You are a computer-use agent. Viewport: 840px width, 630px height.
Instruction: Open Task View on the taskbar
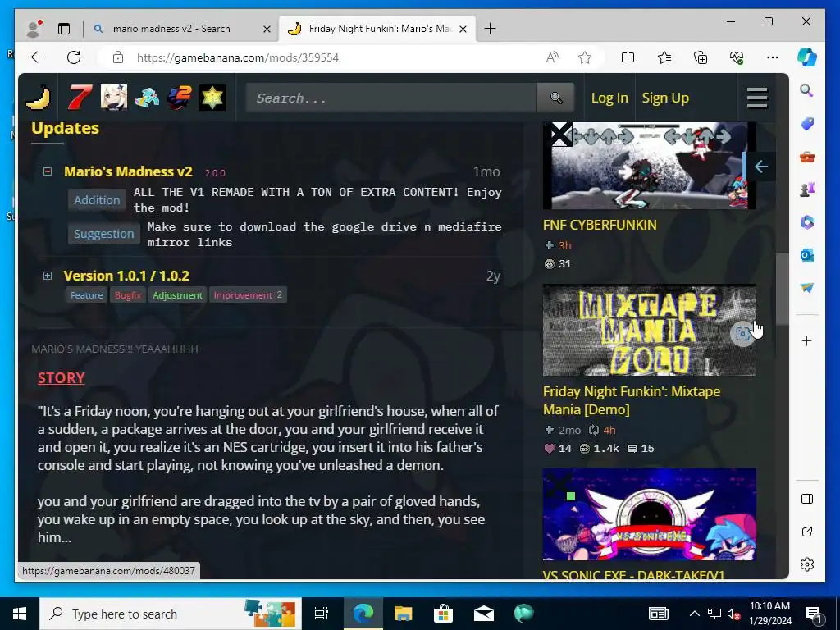[x=322, y=614]
